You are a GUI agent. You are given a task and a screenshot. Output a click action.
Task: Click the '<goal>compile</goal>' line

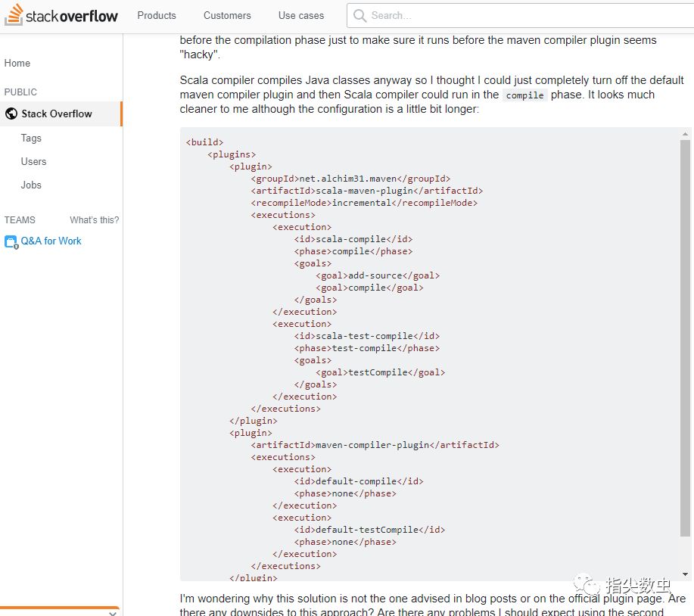pyautogui.click(x=369, y=288)
